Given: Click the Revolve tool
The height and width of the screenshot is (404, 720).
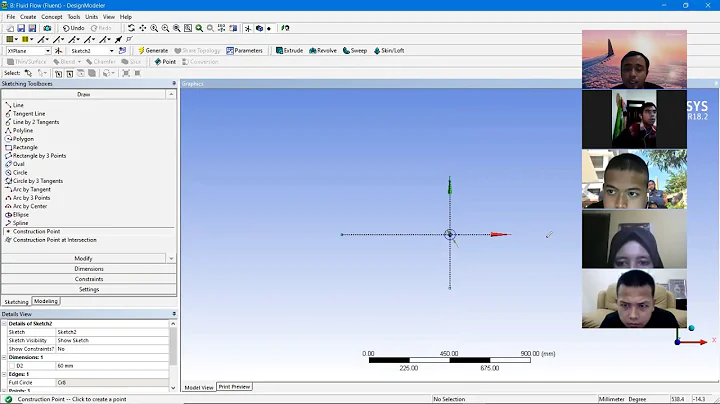Looking at the screenshot, I should tap(323, 50).
